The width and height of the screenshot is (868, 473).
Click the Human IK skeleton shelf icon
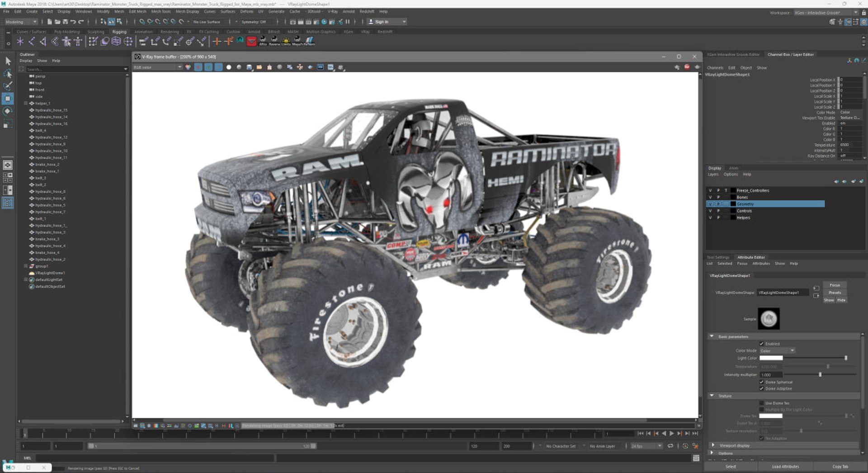click(78, 42)
